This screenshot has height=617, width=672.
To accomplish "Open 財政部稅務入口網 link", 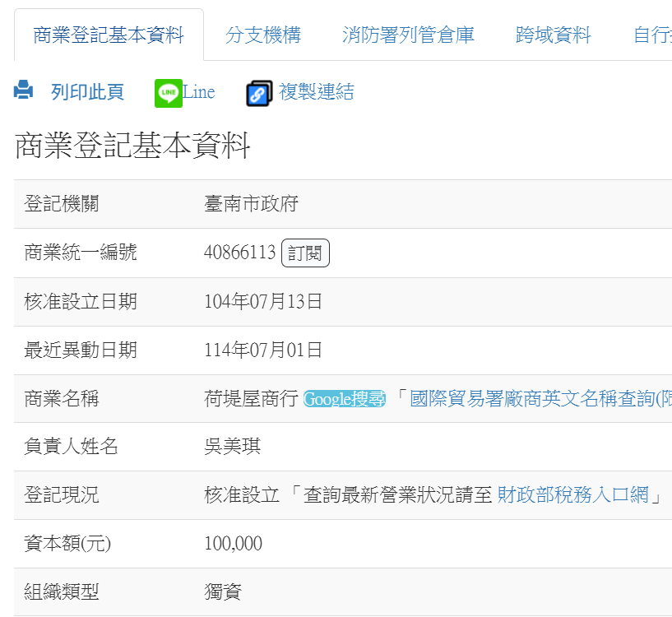I will pos(573,494).
